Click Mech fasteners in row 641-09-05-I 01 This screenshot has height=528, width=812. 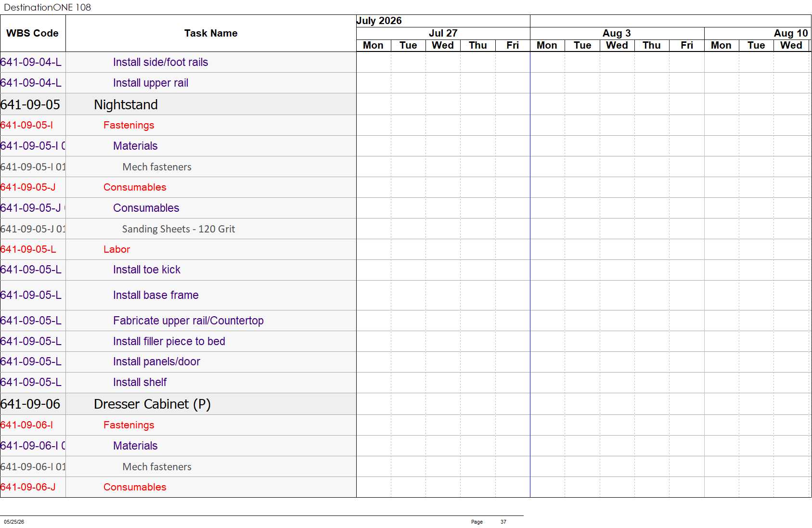point(157,167)
